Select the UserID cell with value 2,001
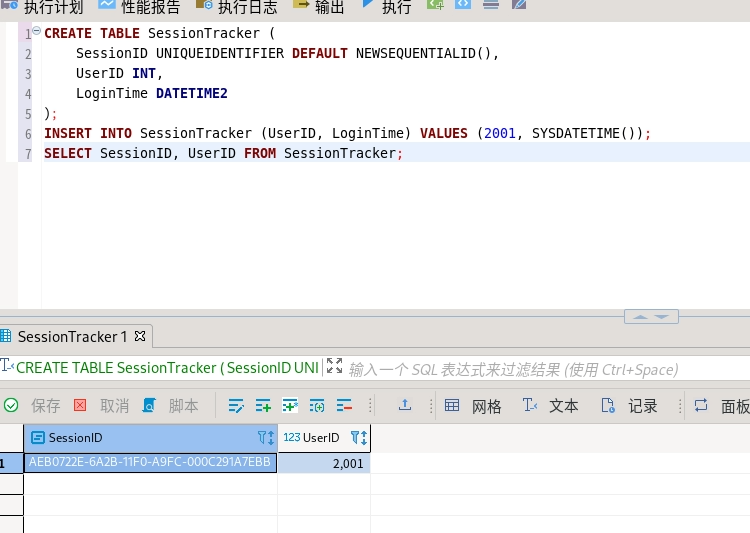 (324, 463)
